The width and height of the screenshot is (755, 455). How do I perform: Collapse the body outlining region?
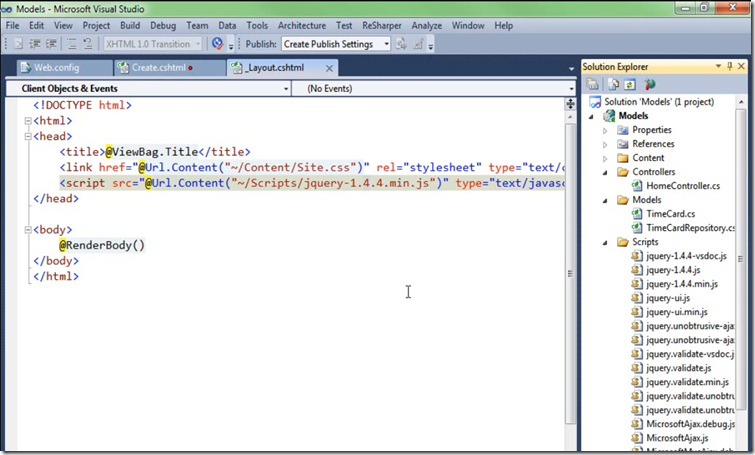pos(28,230)
